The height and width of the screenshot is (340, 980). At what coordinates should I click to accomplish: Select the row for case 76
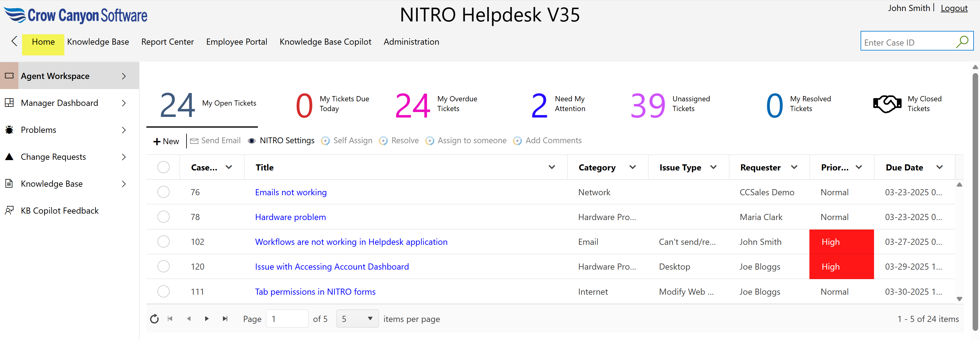click(x=163, y=192)
